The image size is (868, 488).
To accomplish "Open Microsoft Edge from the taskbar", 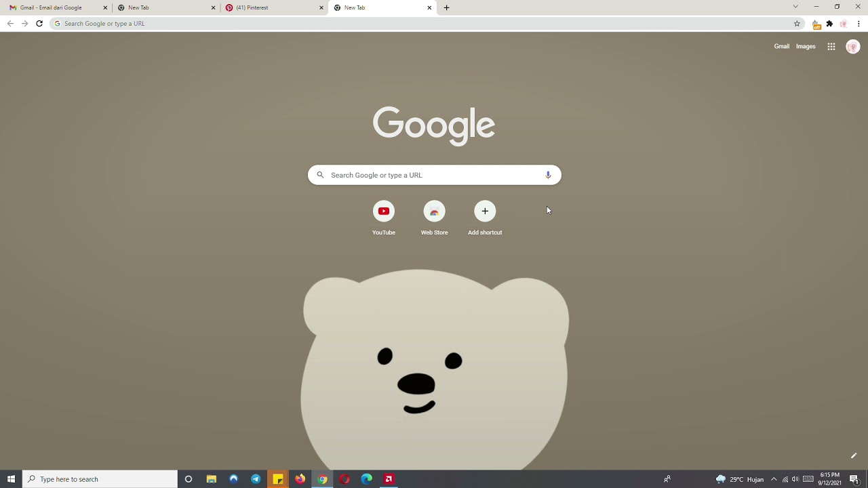I will pos(367,479).
